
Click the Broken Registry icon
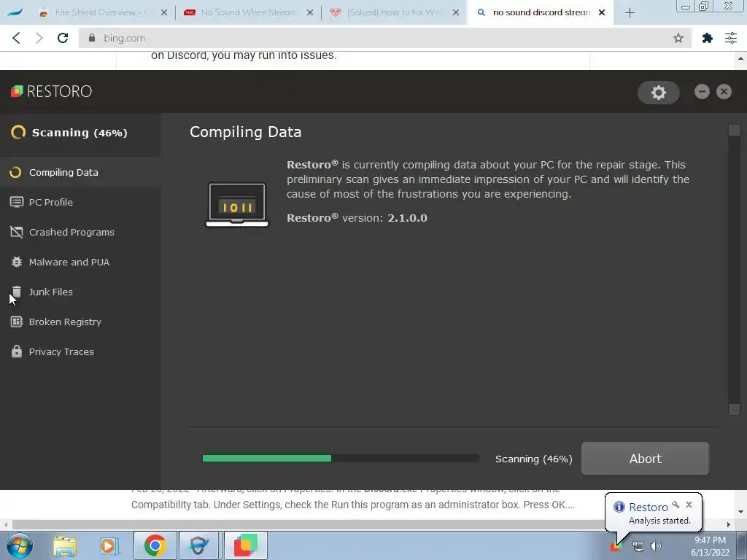tap(17, 322)
